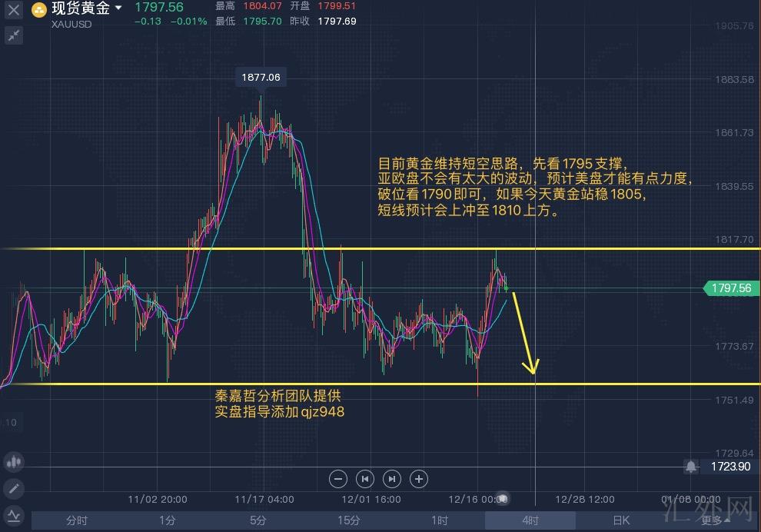Image resolution: width=761 pixels, height=532 pixels.
Task: Click the 1861.73 price axis label
Action: click(x=734, y=132)
